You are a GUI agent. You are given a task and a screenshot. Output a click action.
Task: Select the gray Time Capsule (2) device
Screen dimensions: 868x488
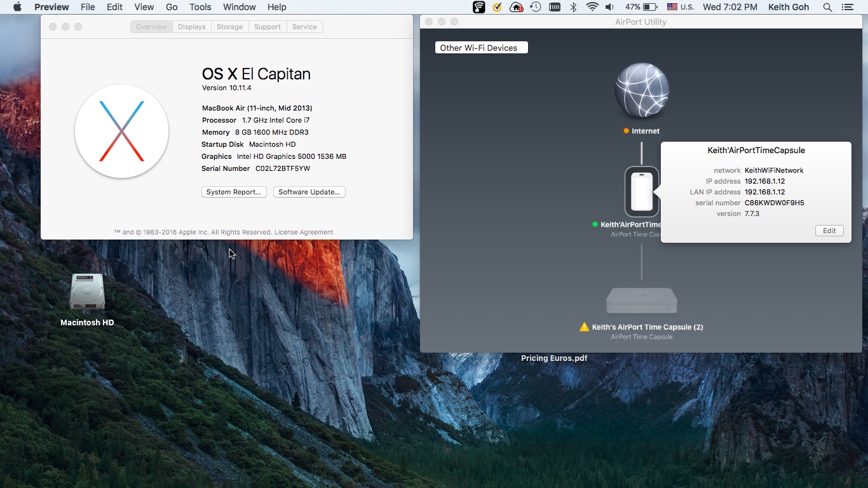[642, 300]
